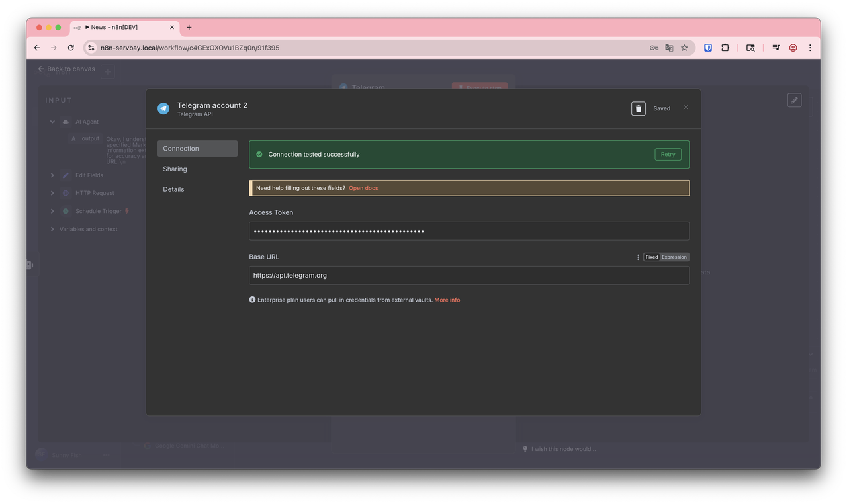The image size is (847, 504).
Task: Open the browser extensions puzzle icon
Action: pos(725,48)
